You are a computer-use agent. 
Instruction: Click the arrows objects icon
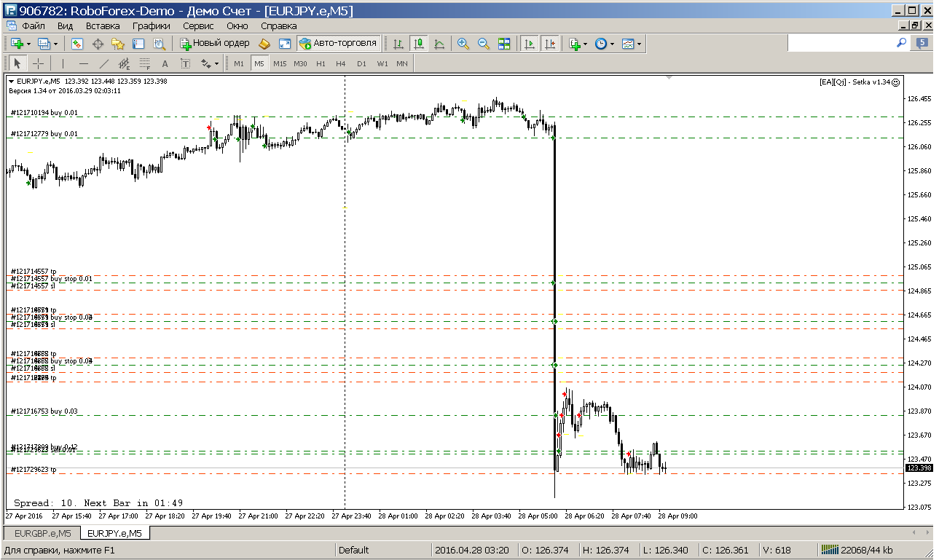[x=205, y=64]
